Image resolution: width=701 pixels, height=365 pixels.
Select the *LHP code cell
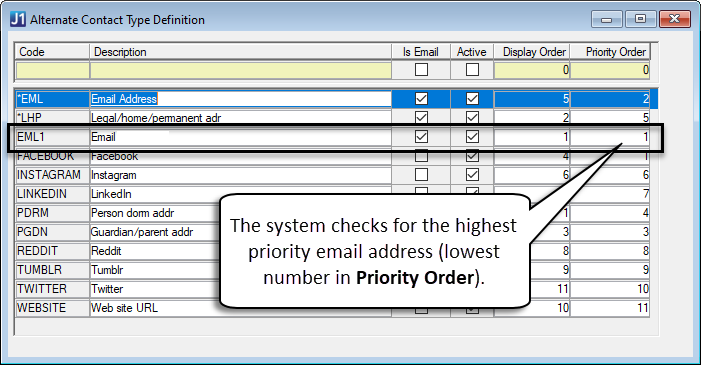[x=53, y=118]
